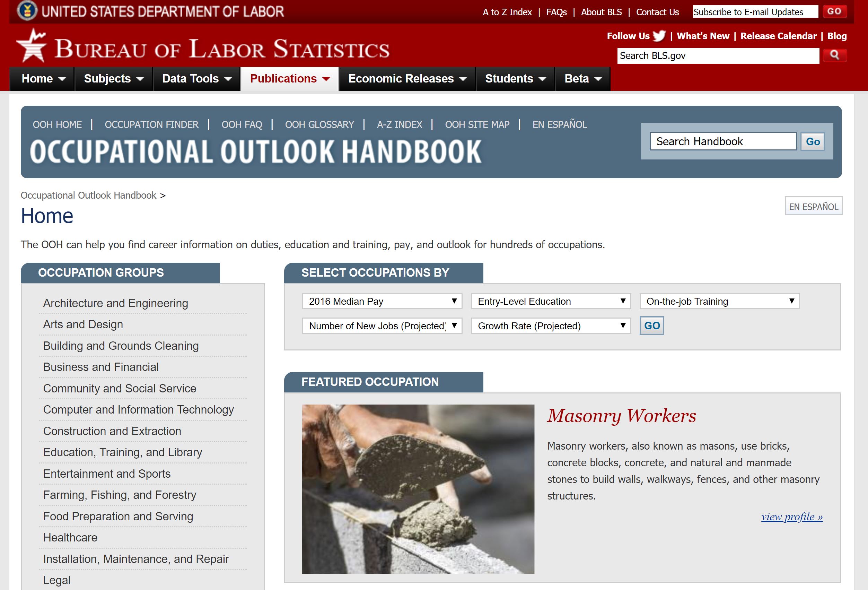Open Entertainment and Sports group

tap(107, 474)
